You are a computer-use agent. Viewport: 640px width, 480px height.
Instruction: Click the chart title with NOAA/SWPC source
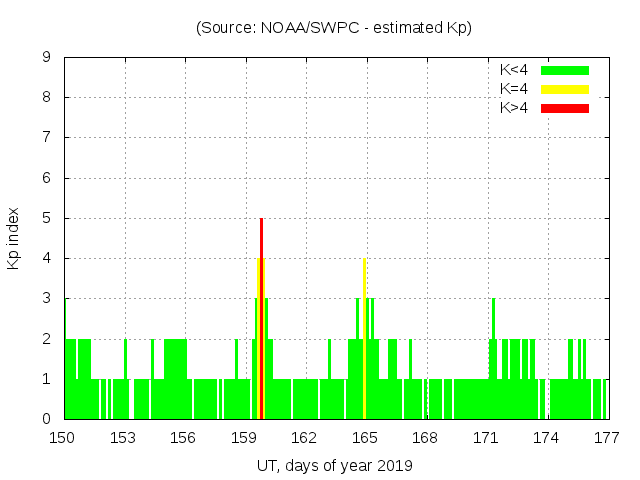click(334, 28)
